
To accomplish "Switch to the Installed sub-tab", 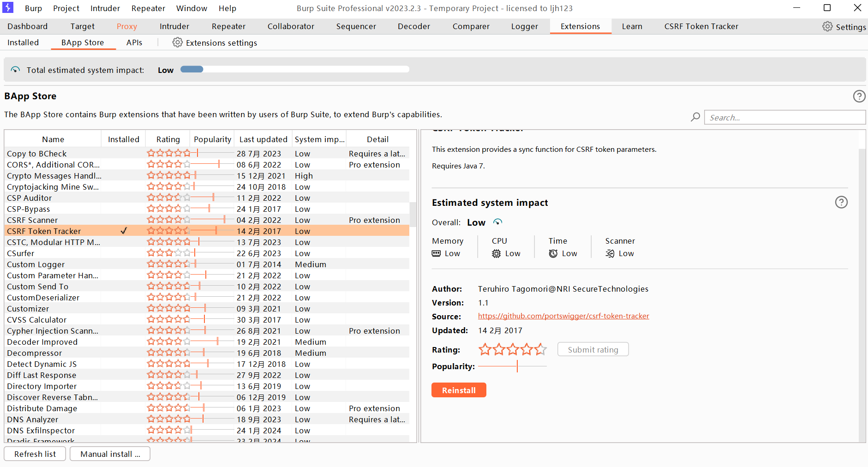I will 23,42.
